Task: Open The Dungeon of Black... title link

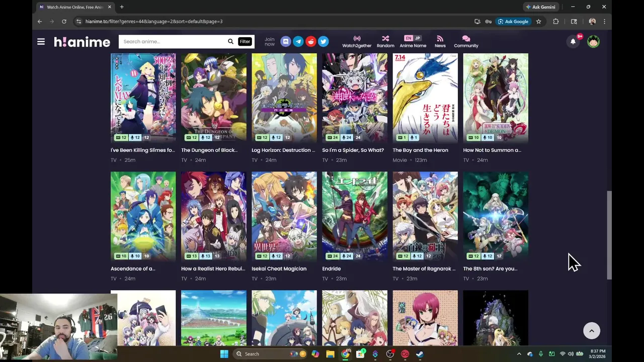Action: (x=209, y=150)
